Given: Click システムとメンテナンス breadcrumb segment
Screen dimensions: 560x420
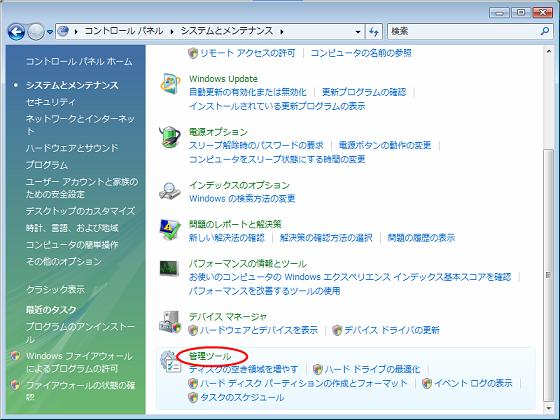Looking at the screenshot, I should click(x=227, y=31).
